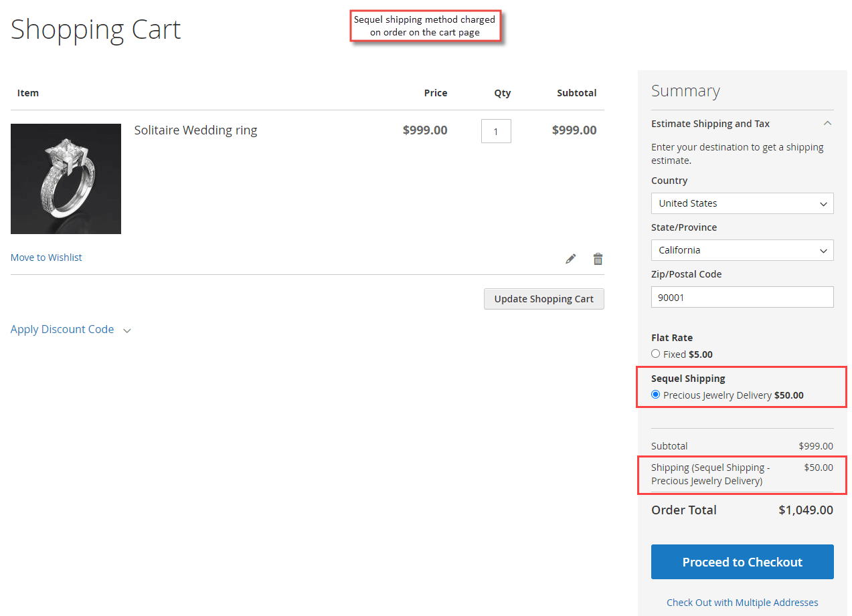Select the Fixed $5.00 Flat Rate option

[x=655, y=354]
